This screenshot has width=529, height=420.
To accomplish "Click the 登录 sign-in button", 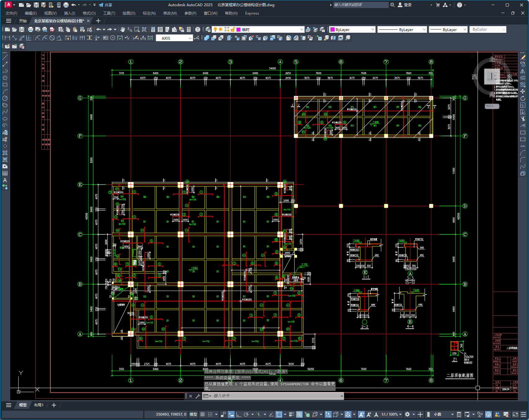I will click(x=405, y=5).
